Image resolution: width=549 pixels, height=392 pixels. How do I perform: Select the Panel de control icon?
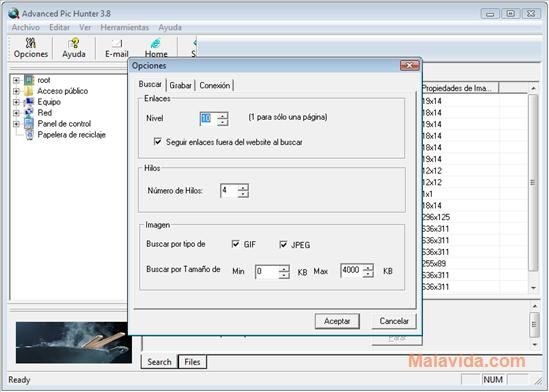coord(29,124)
